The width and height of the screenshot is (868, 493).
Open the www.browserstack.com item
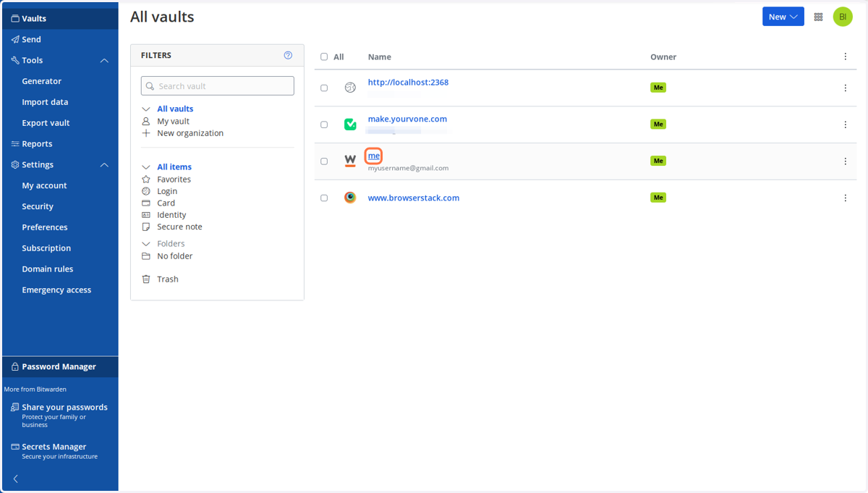(414, 198)
